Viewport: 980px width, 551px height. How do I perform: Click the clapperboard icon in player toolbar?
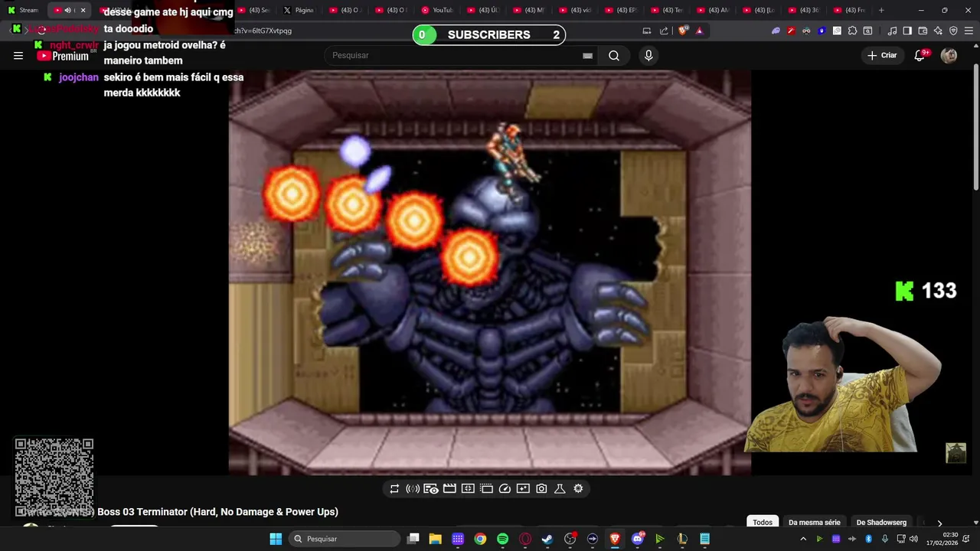click(449, 489)
